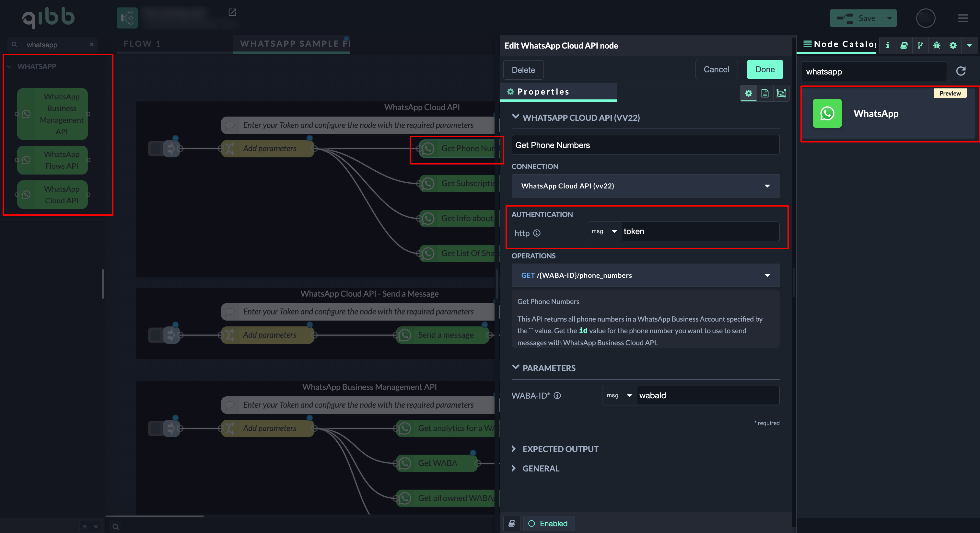
Task: Open the debug bug icon tab
Action: pyautogui.click(x=936, y=45)
